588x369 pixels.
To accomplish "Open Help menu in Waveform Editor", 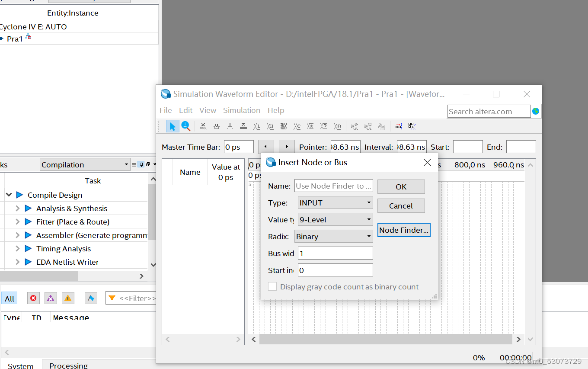I will [x=276, y=110].
